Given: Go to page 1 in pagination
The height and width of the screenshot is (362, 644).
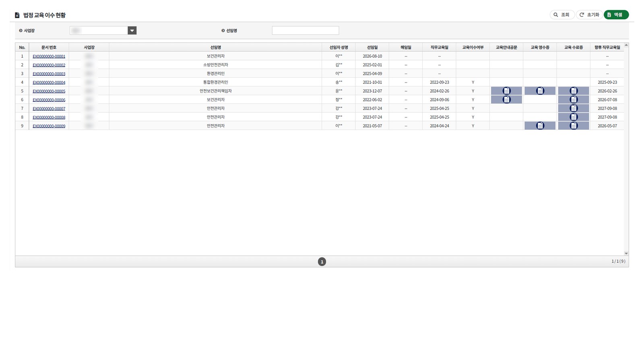Looking at the screenshot, I should pyautogui.click(x=322, y=262).
